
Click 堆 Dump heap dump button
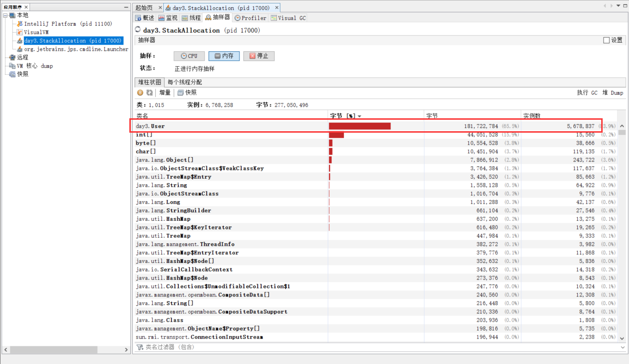click(x=613, y=93)
